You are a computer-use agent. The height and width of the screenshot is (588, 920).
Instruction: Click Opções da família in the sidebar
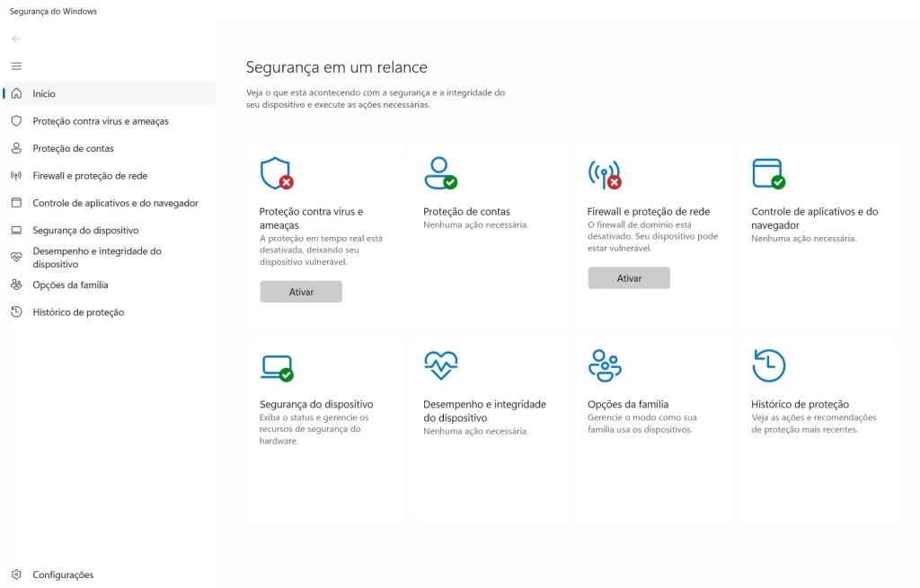click(x=70, y=285)
